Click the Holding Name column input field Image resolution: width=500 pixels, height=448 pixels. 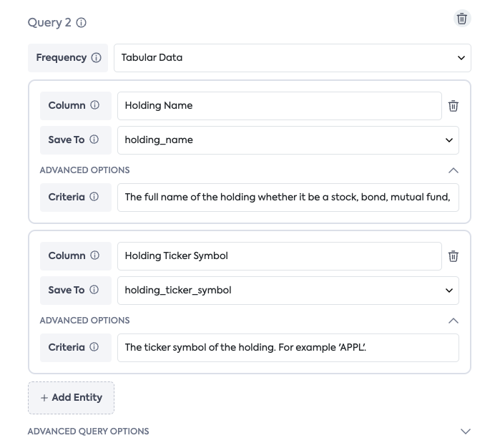point(279,106)
